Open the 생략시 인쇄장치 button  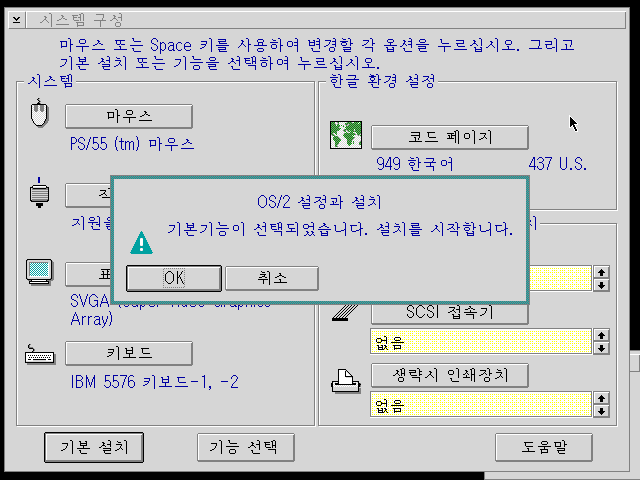pyautogui.click(x=449, y=376)
